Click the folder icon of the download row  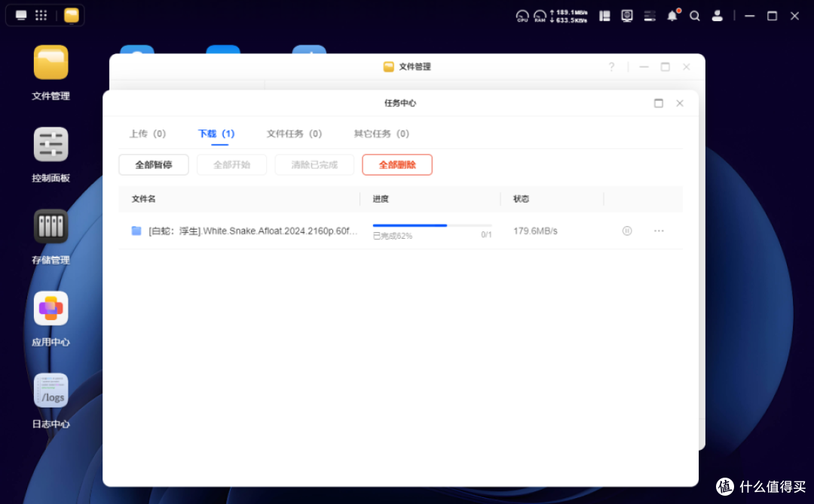pos(136,231)
